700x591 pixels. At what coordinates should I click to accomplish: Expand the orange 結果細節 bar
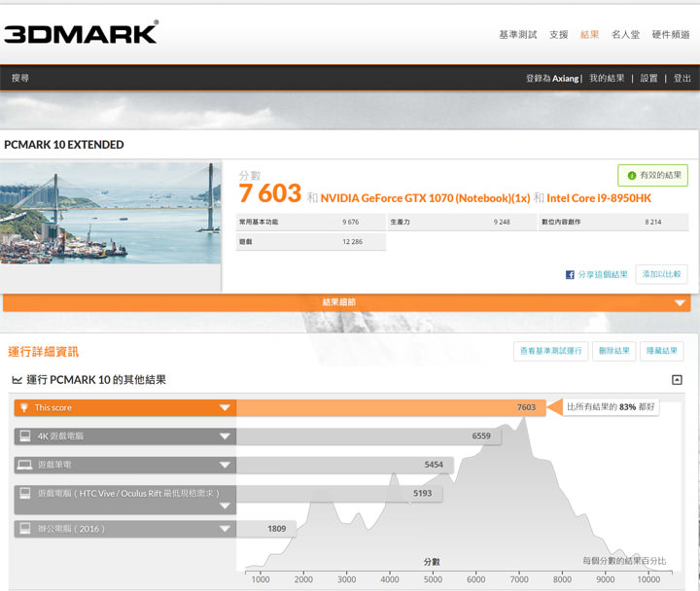(680, 303)
